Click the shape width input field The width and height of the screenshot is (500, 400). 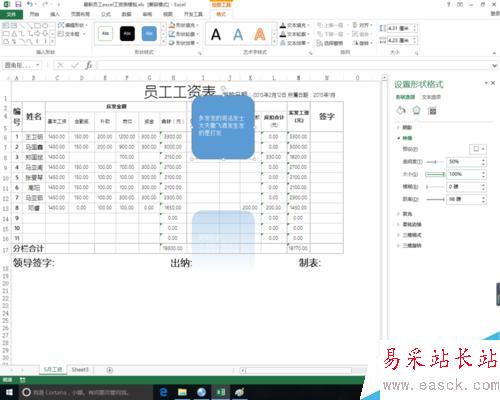400,41
